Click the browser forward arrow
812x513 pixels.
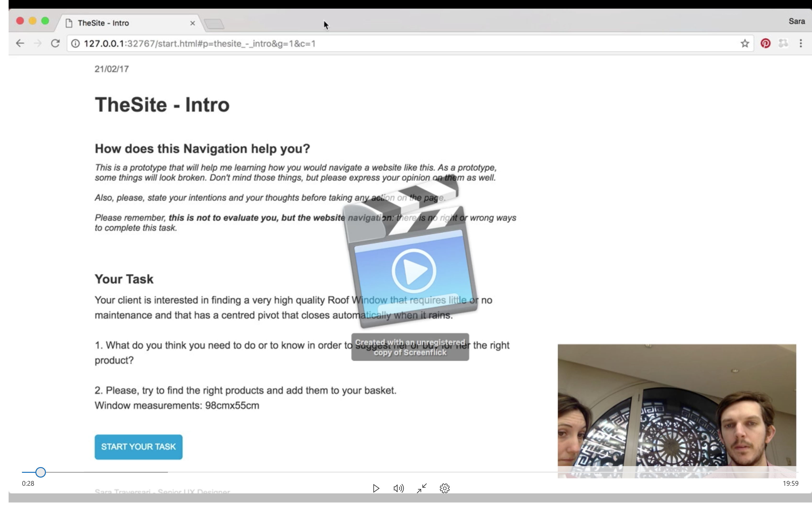pos(38,43)
